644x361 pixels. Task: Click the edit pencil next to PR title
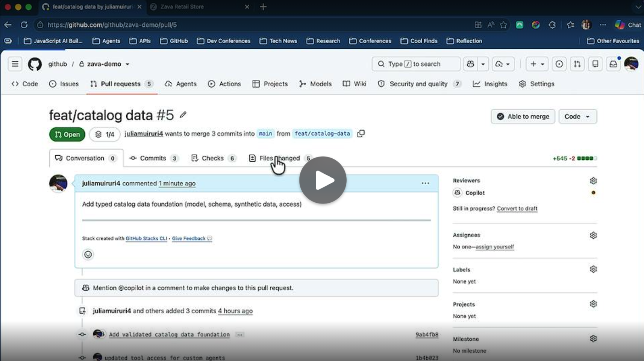(x=183, y=115)
